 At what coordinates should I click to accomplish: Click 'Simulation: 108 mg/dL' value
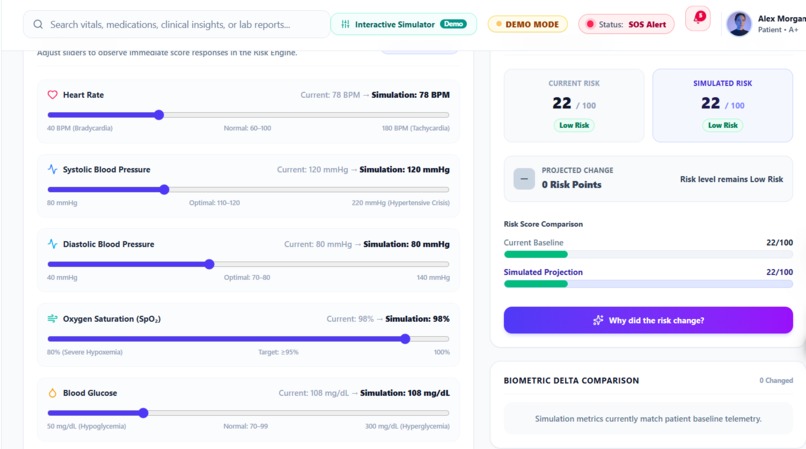click(405, 393)
